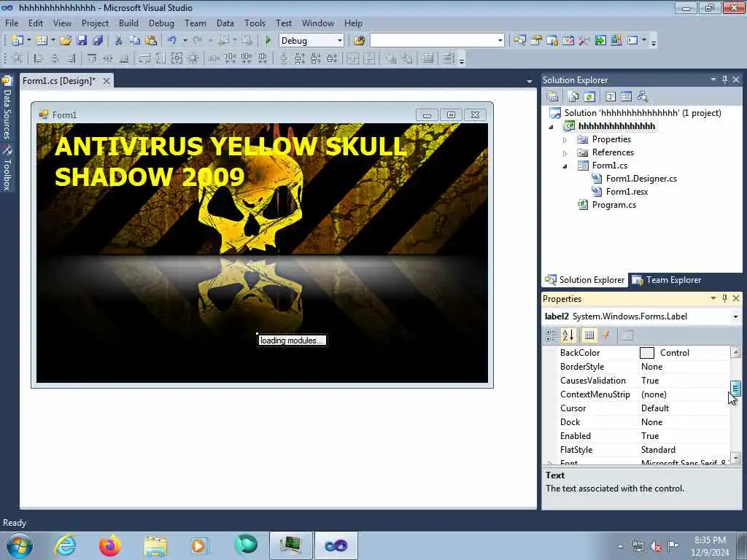Image resolution: width=747 pixels, height=560 pixels.
Task: Click the Undo arrow icon
Action: pyautogui.click(x=172, y=41)
